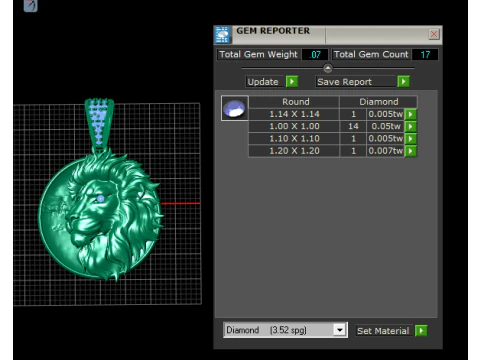Click arrow for 1.00 X 1.00 row
The image size is (480, 360).
coord(410,126)
